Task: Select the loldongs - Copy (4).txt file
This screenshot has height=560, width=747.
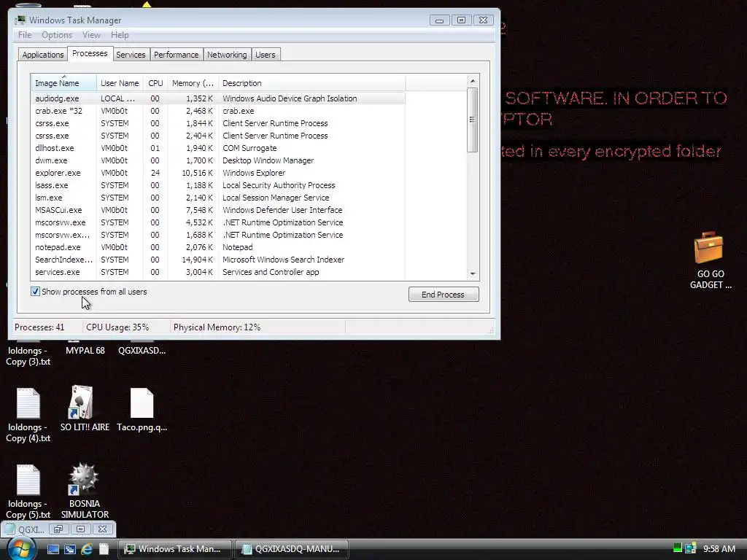Action: pyautogui.click(x=28, y=414)
